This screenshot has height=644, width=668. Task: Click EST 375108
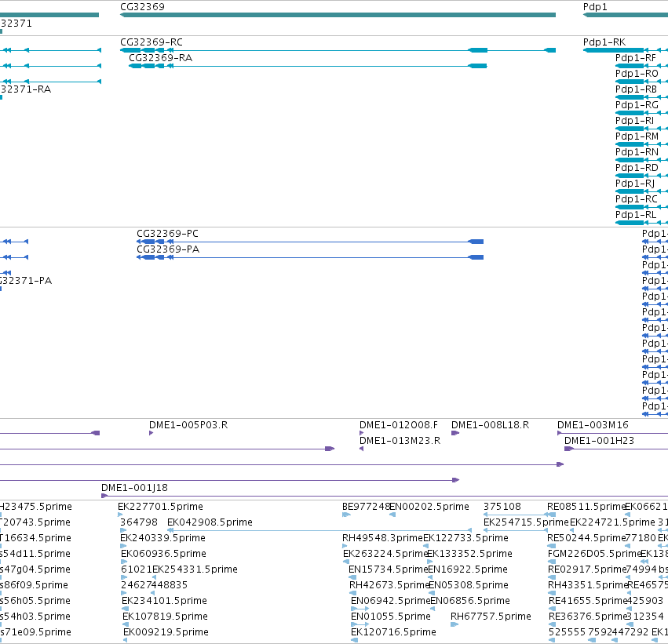click(502, 507)
